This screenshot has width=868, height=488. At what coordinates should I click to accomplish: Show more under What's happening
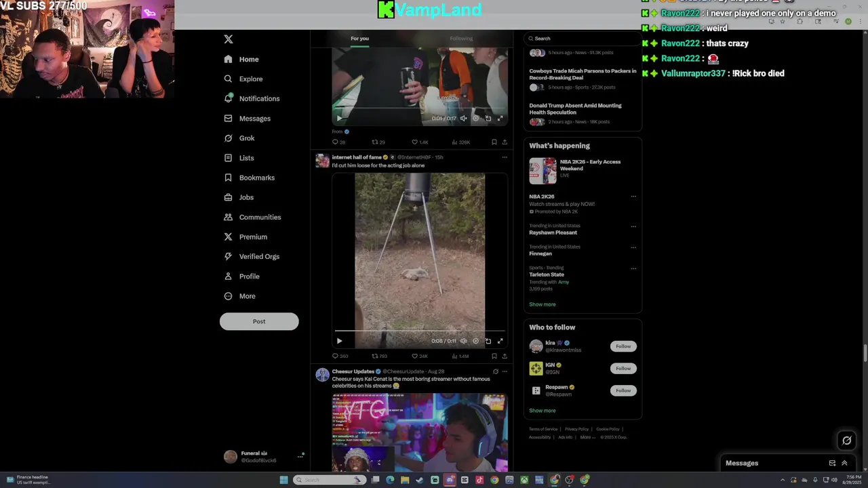(542, 304)
